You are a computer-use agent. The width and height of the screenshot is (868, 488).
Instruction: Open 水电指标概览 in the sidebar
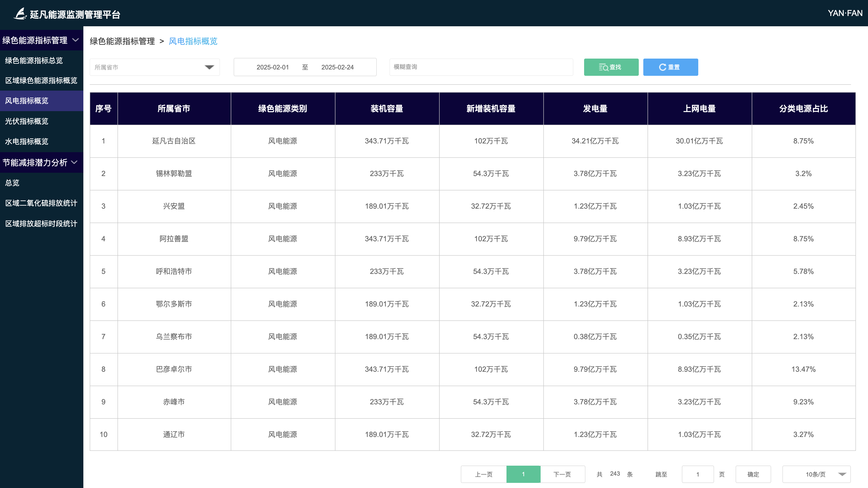click(x=27, y=142)
